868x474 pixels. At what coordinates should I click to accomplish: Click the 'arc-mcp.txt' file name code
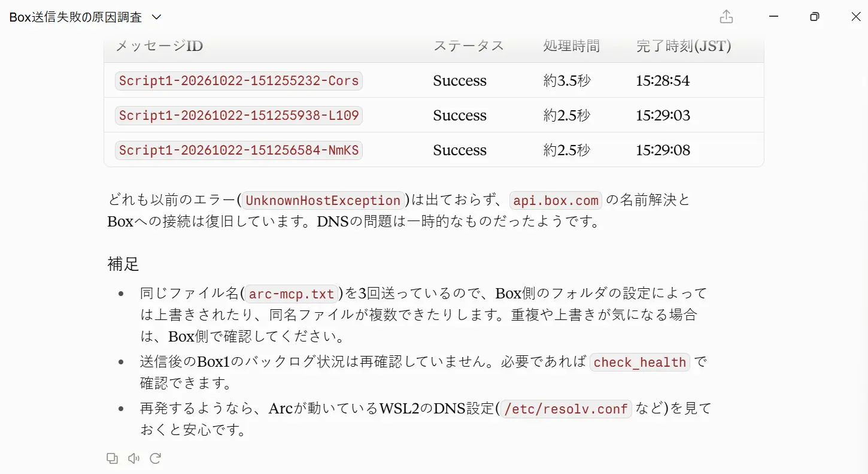coord(292,294)
